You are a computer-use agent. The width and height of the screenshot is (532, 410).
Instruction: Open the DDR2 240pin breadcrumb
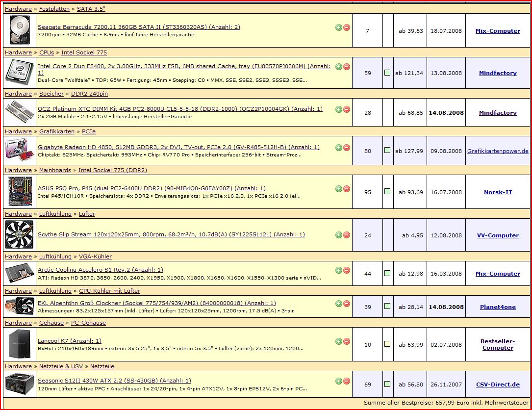click(x=89, y=94)
